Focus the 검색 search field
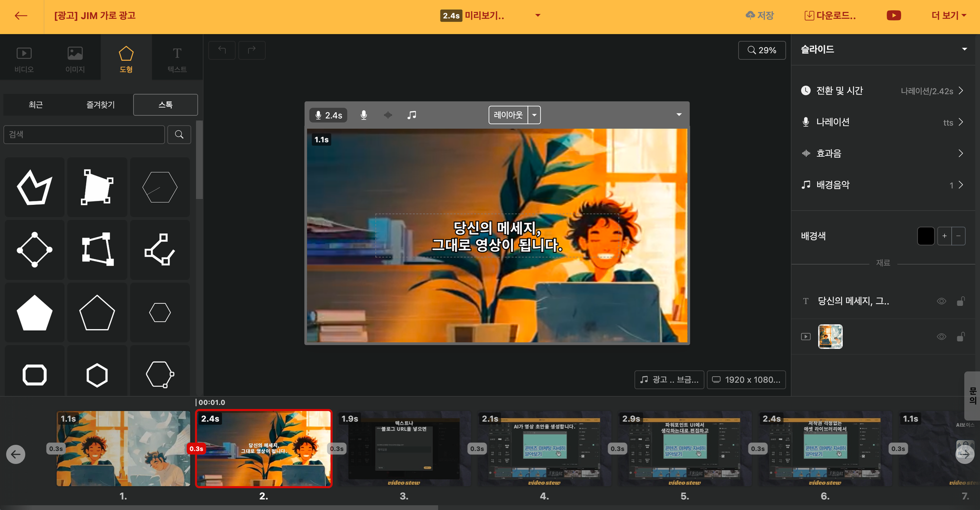The width and height of the screenshot is (980, 510). coord(84,134)
